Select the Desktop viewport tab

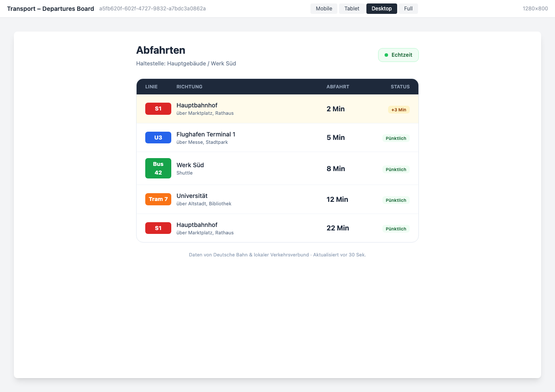click(x=382, y=9)
